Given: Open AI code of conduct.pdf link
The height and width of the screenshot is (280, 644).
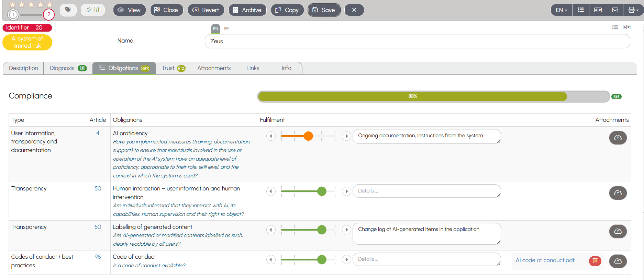Looking at the screenshot, I should tap(545, 260).
